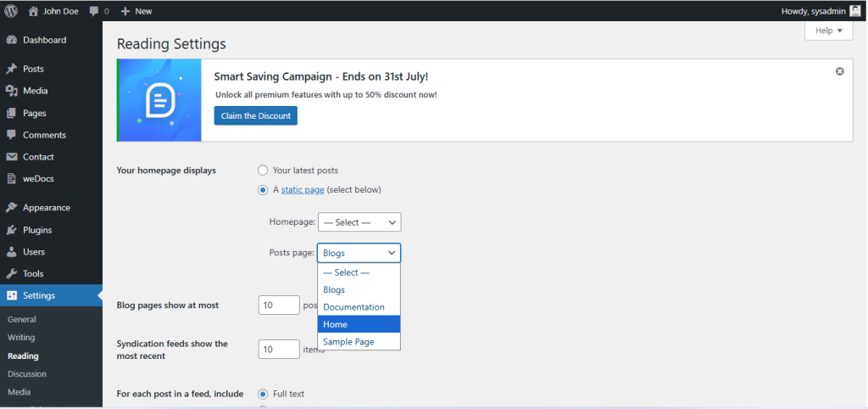Go to the Appearance menu
This screenshot has height=409, width=868.
(x=46, y=208)
